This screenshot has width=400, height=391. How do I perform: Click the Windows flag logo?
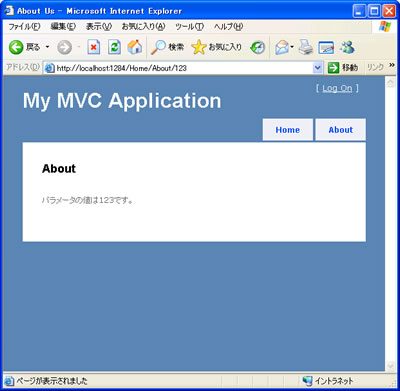point(385,26)
